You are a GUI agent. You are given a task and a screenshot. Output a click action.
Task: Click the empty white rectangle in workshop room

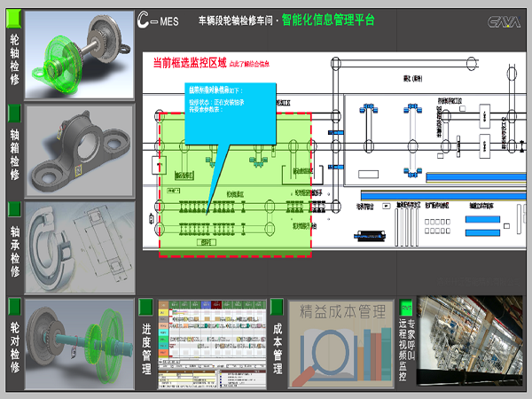click(x=369, y=174)
